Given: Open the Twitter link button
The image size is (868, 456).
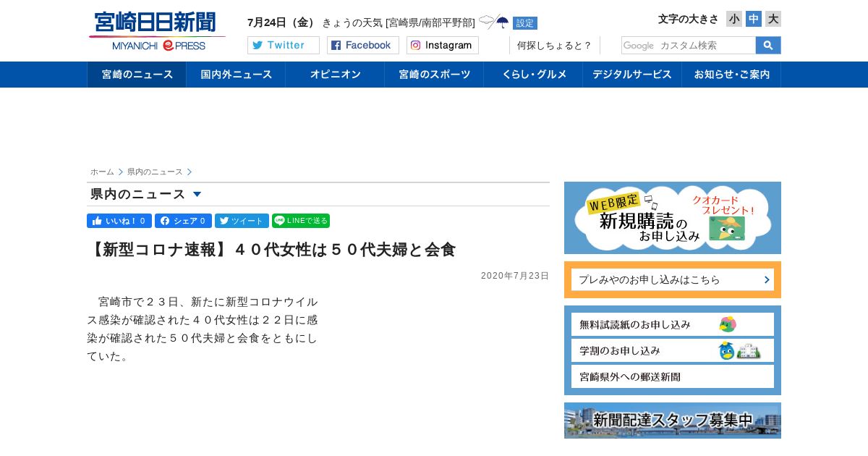Looking at the screenshot, I should (284, 46).
